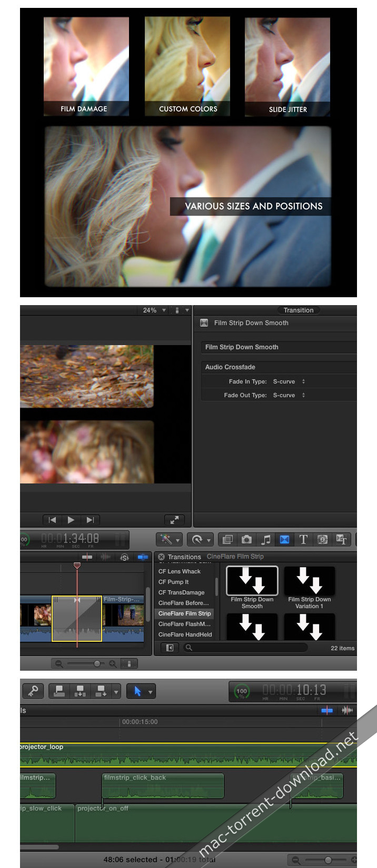This screenshot has height=868, width=377.
Task: Select CineFlare Film Strip category
Action: [x=184, y=613]
